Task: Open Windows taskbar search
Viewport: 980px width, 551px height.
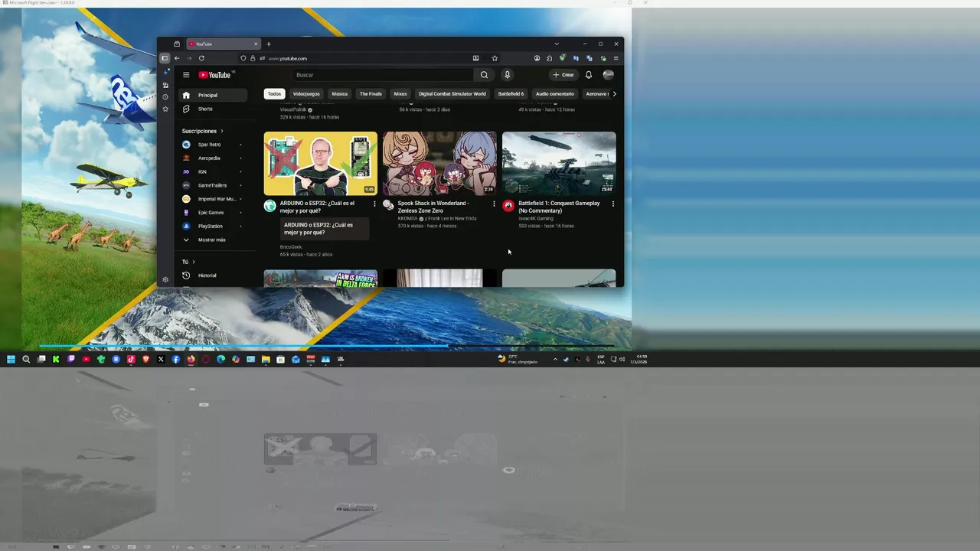Action: [x=26, y=359]
